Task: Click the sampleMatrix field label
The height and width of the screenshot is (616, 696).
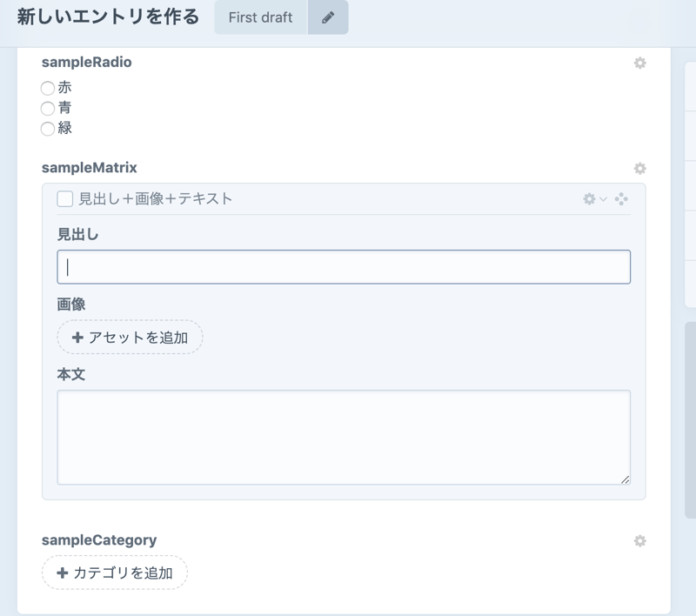Action: click(x=89, y=167)
